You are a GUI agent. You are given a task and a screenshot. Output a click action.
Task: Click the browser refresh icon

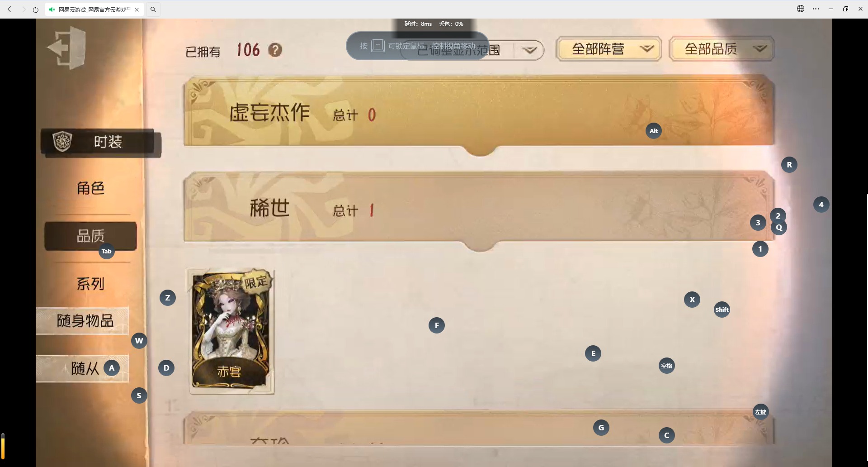pyautogui.click(x=36, y=10)
